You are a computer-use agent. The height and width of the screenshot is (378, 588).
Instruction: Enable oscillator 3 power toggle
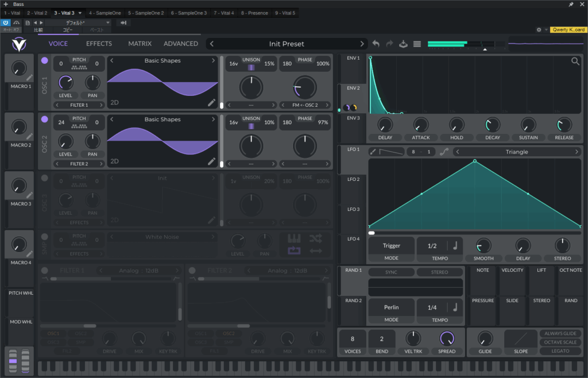pos(45,178)
